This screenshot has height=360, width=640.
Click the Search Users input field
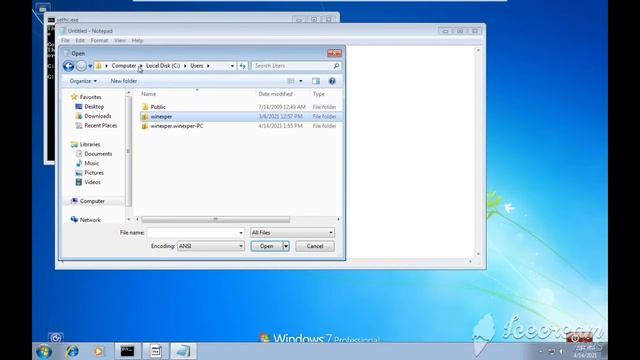[x=293, y=66]
